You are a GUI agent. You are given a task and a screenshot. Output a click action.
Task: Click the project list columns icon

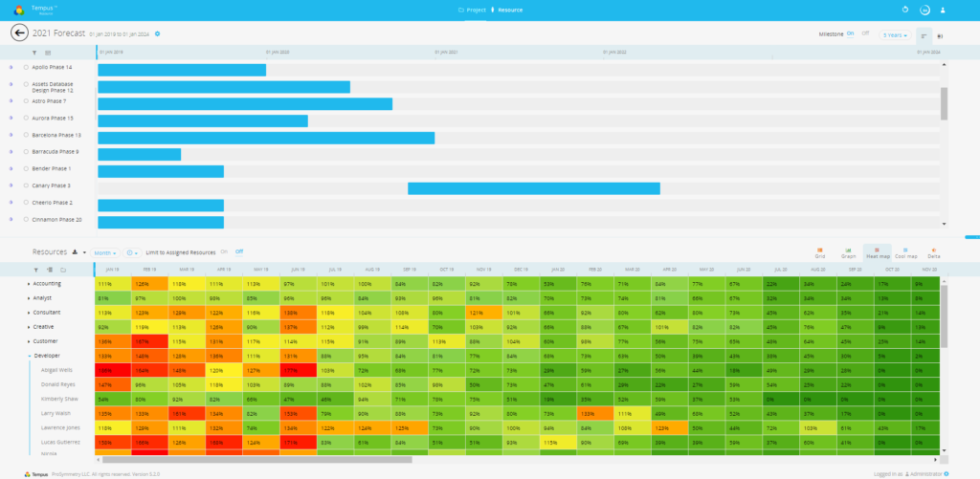48,54
